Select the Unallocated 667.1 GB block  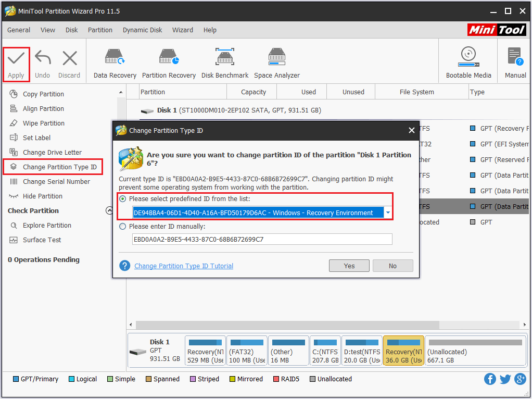point(475,351)
